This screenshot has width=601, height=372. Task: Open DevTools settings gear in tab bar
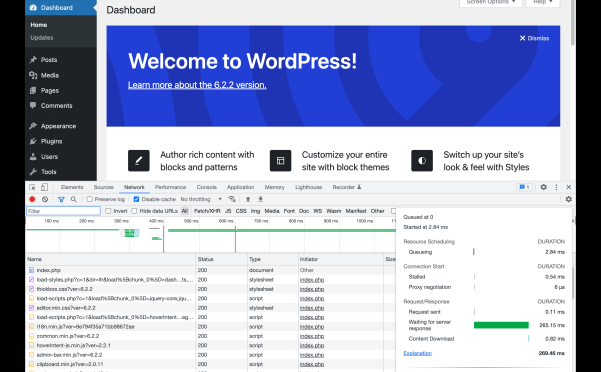tap(544, 187)
